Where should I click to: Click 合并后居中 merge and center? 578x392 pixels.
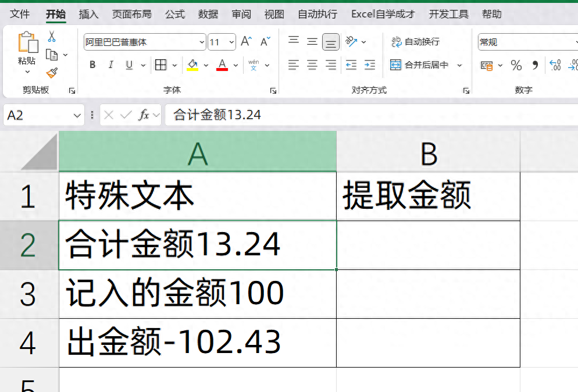click(x=419, y=65)
